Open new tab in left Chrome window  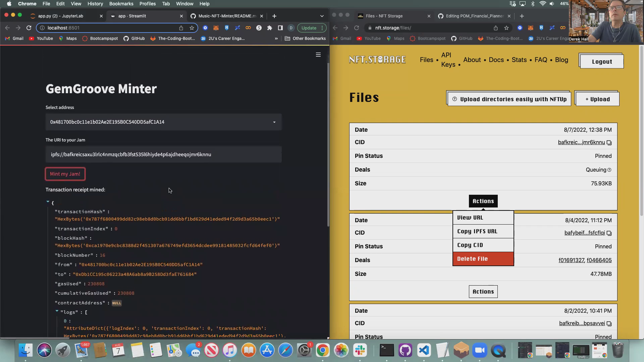click(x=274, y=16)
